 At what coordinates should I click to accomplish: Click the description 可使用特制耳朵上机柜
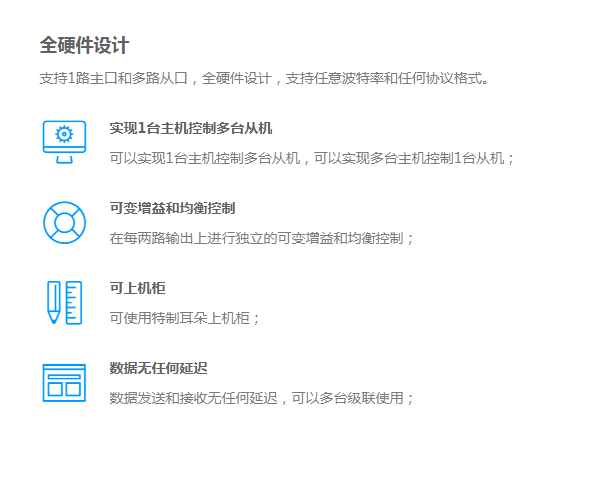tap(185, 318)
